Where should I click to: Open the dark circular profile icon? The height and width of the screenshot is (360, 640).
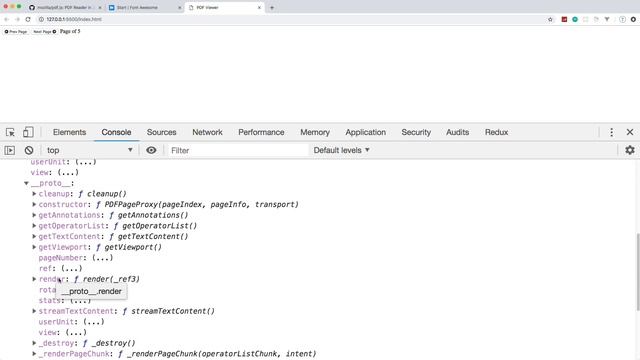coord(633,19)
